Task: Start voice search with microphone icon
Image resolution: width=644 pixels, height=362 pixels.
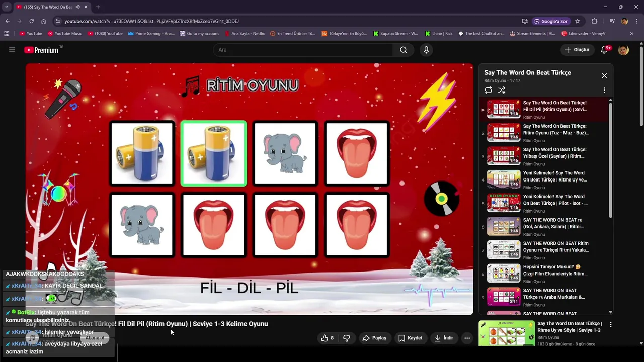Action: pos(426,50)
